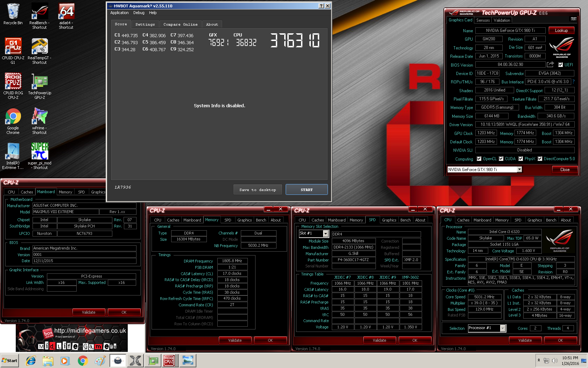The height and width of the screenshot is (368, 588).
Task: Open Internet Explorer from the taskbar
Action: coord(31,360)
